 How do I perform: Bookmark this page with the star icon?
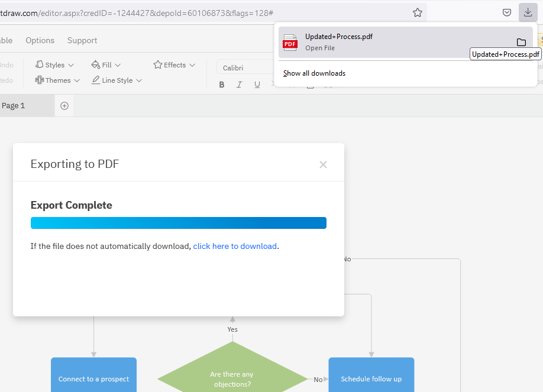pyautogui.click(x=418, y=12)
